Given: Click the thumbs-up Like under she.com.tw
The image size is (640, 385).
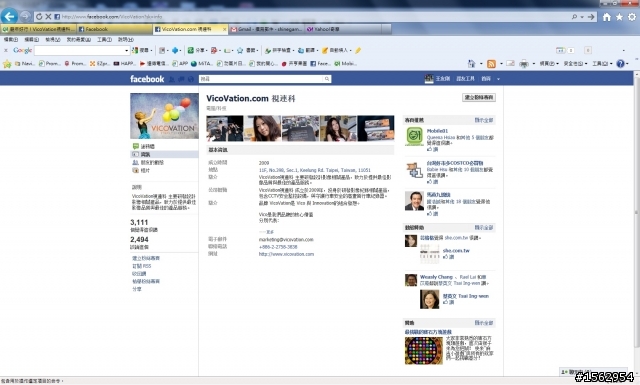Looking at the screenshot, I should [x=449, y=257].
